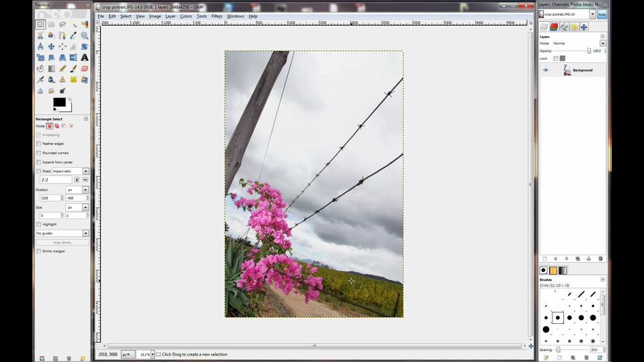Open the No guides dropdown
Viewport: 644px width, 362px height.
tap(62, 233)
